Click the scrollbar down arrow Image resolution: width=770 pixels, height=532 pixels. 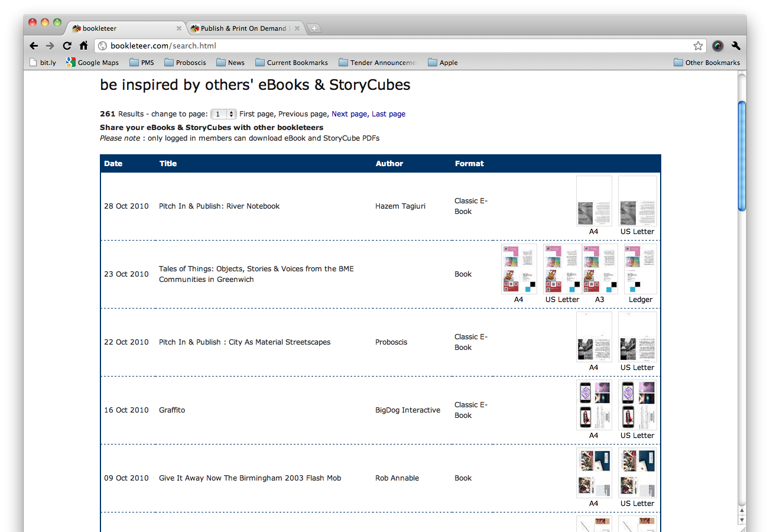[742, 520]
